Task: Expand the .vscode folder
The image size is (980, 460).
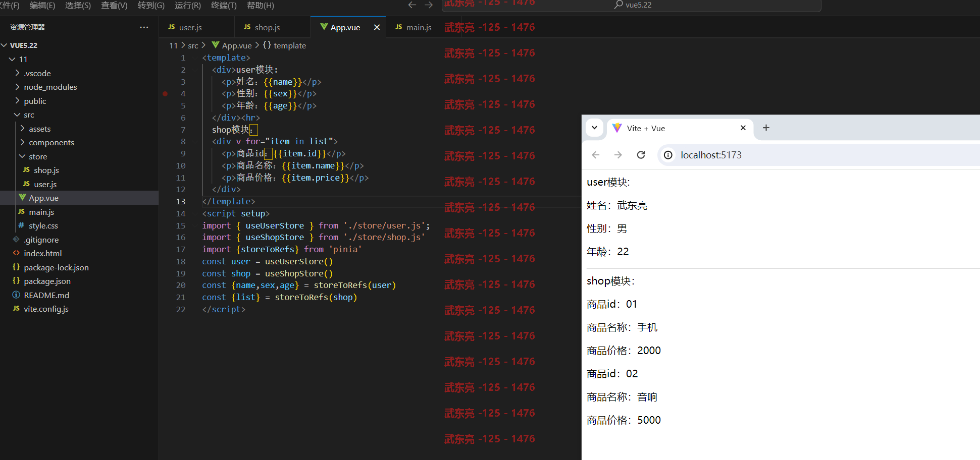Action: pos(79,73)
